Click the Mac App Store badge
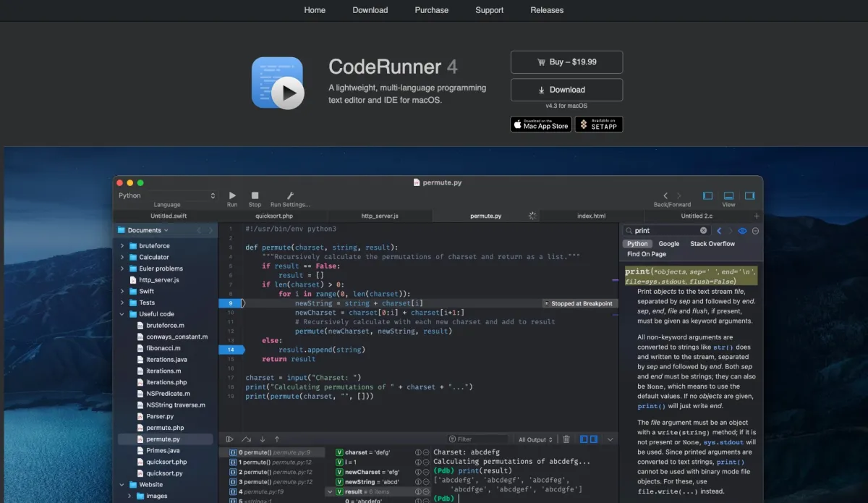868x503 pixels. (541, 124)
